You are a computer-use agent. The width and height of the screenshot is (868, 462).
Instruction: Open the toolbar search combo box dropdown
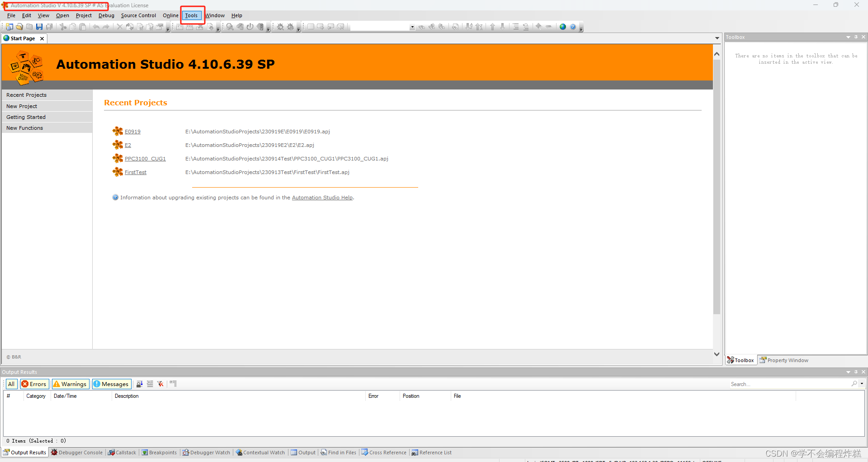tap(412, 27)
